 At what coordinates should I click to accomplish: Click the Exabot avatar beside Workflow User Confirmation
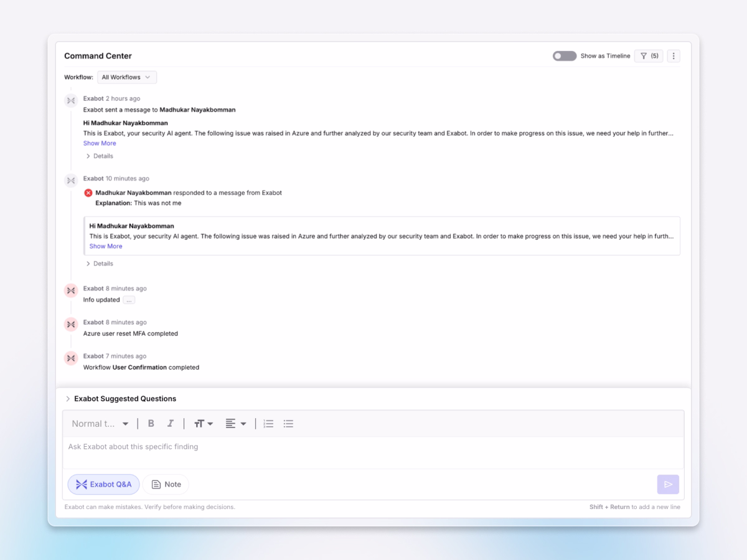(71, 358)
